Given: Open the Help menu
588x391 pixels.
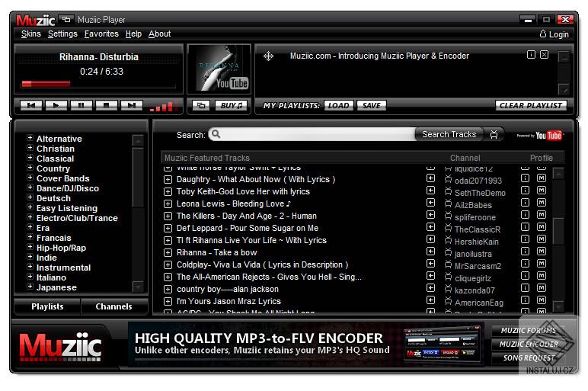Looking at the screenshot, I should pos(133,34).
